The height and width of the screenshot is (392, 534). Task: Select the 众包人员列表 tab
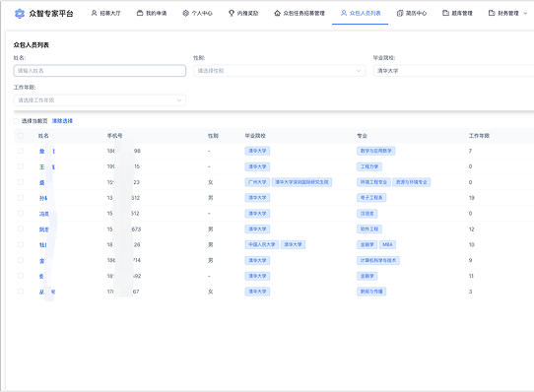[x=361, y=13]
